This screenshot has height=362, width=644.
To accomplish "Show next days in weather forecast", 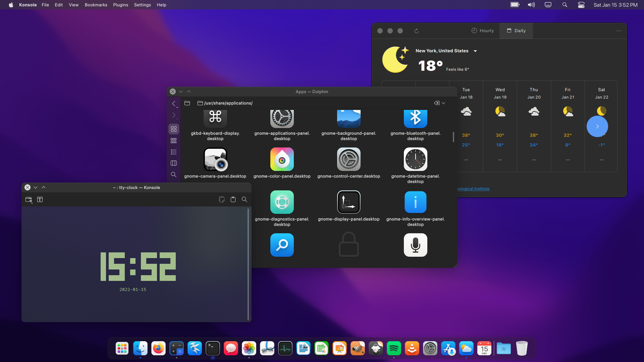I will 597,126.
